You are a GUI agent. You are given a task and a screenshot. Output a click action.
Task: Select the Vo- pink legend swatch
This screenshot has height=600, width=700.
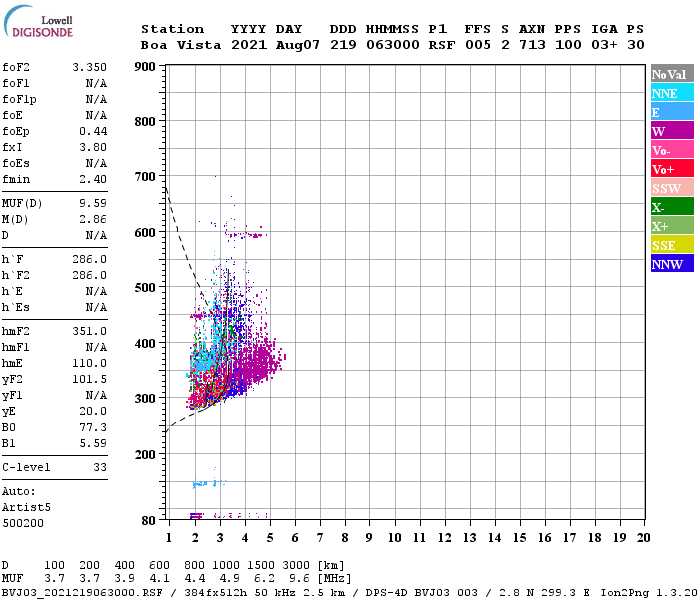[x=672, y=150]
